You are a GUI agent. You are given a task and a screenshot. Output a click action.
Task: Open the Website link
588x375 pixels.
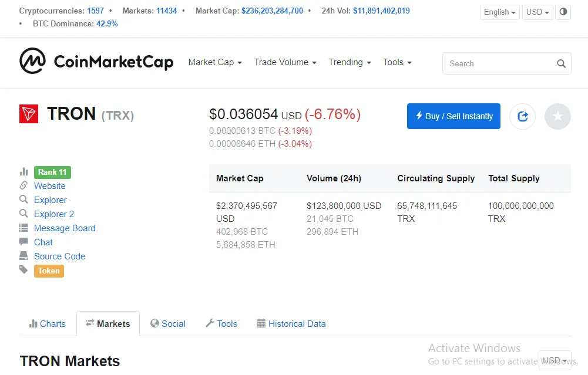coord(49,186)
